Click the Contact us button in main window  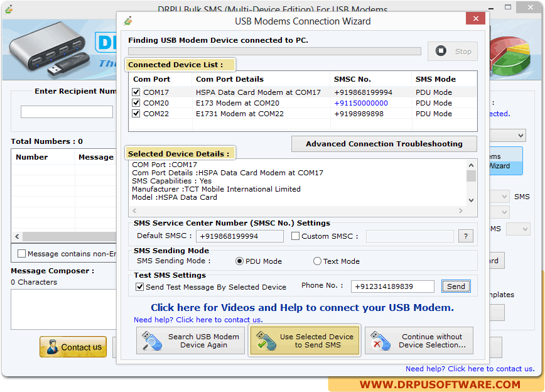tap(73, 347)
